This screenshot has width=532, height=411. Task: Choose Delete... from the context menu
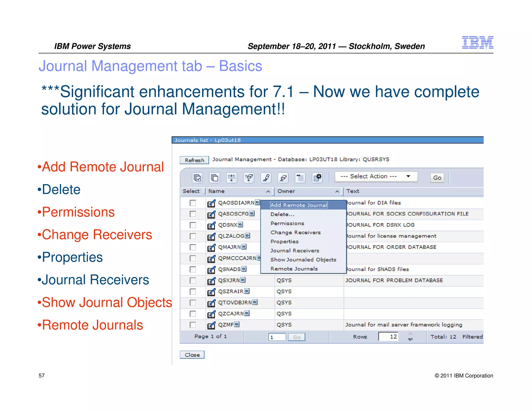click(303, 214)
